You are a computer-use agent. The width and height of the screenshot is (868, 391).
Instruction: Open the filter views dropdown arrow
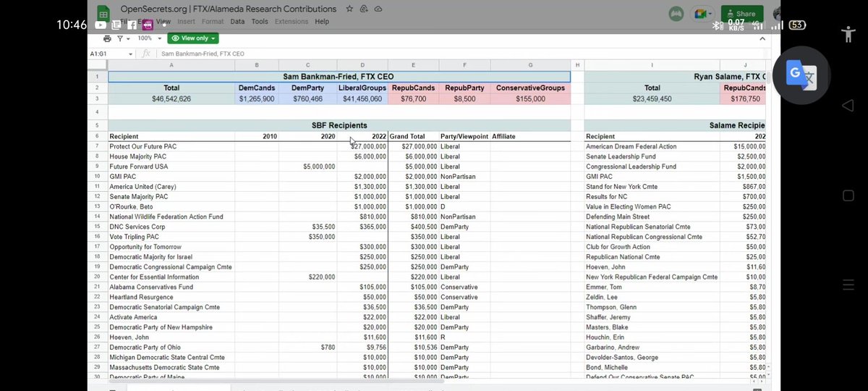(x=128, y=38)
